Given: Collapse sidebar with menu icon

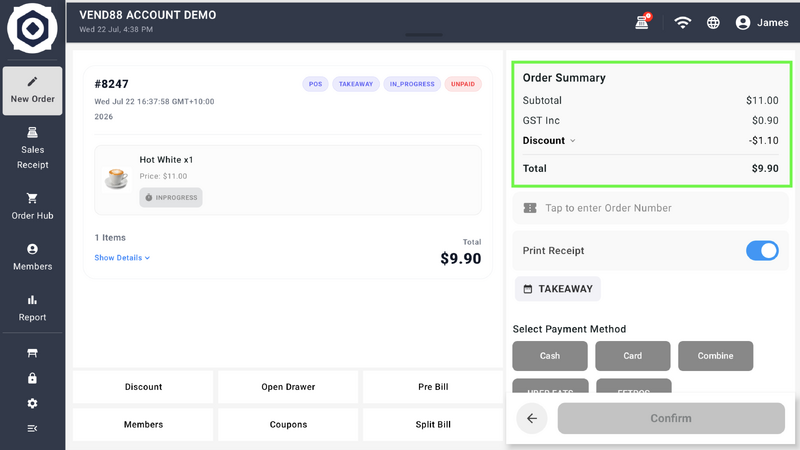Looking at the screenshot, I should click(x=32, y=429).
